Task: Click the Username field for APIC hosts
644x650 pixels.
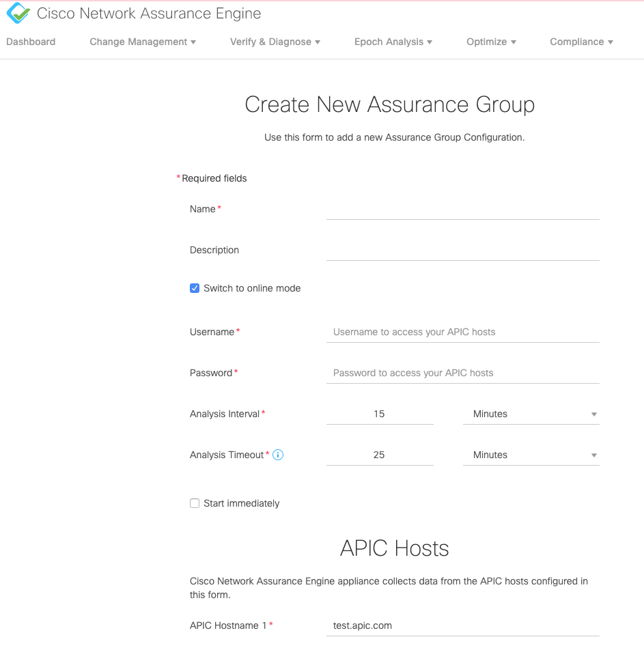Action: (x=462, y=332)
